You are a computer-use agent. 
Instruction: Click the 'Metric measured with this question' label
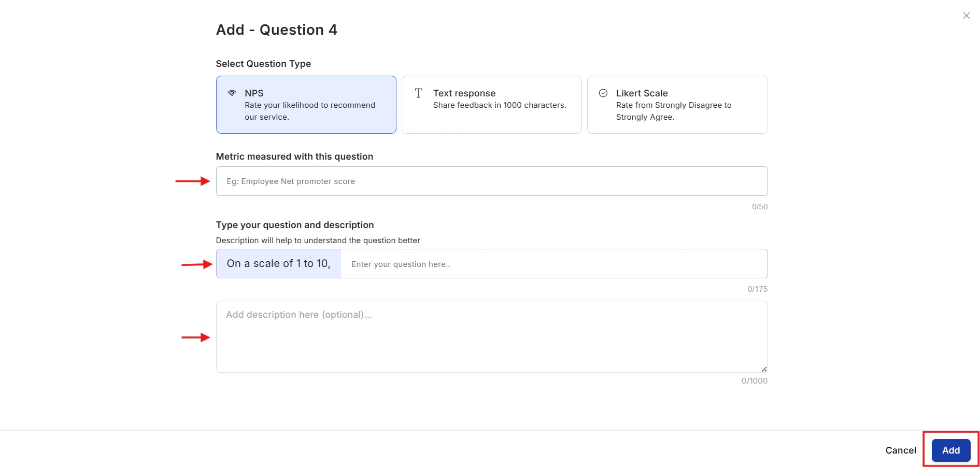[x=294, y=157]
